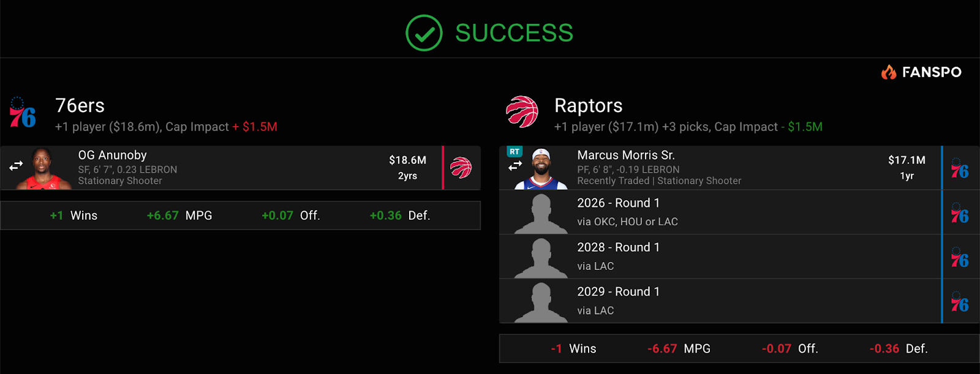Image resolution: width=980 pixels, height=374 pixels.
Task: Click Raptors logo on OG Anunoby row
Action: tap(461, 167)
